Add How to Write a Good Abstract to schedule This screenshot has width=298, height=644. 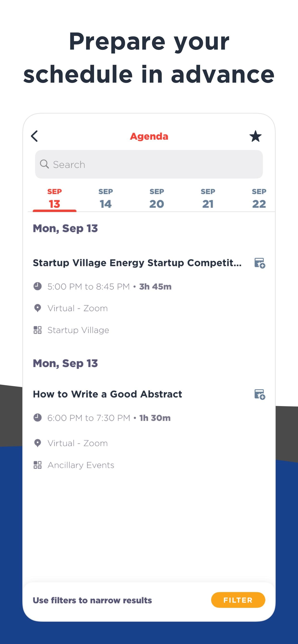point(260,395)
